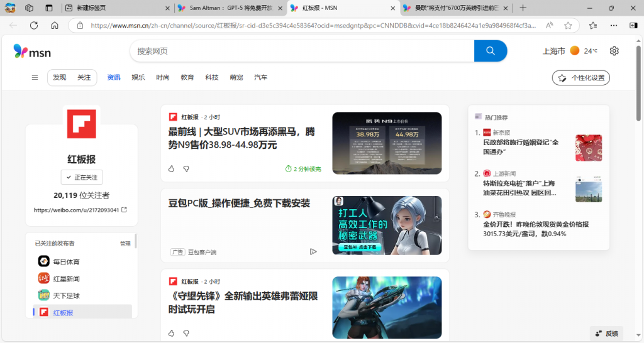644x343 pixels.
Task: Open the 教育 category
Action: click(x=187, y=77)
